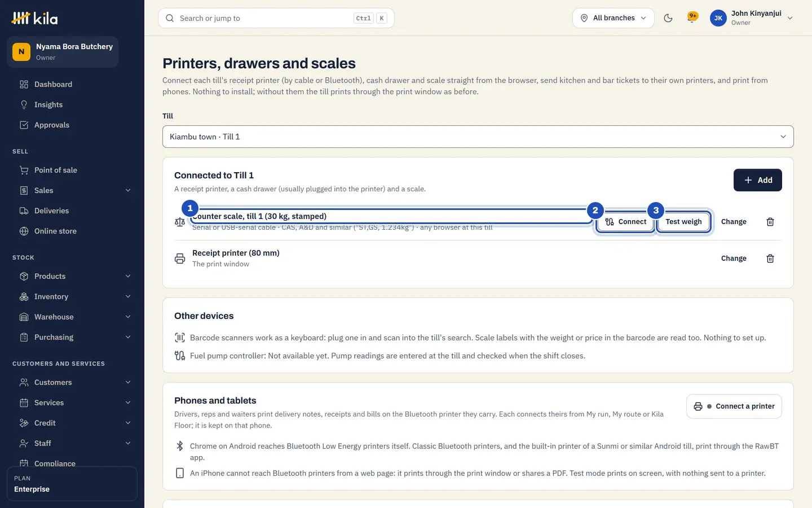812x508 pixels.
Task: Focus the Search or jump to field
Action: click(276, 18)
